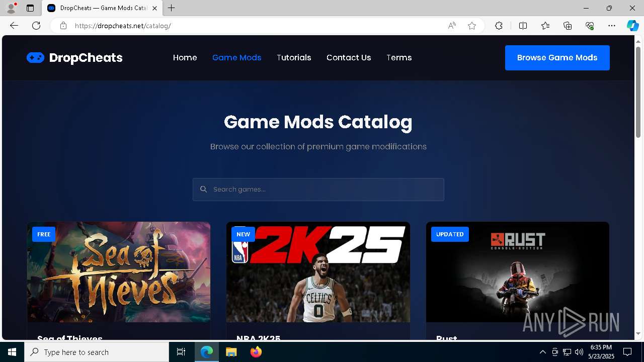The image size is (644, 362).
Task: Click the magnifier icon in search games field
Action: (x=203, y=189)
